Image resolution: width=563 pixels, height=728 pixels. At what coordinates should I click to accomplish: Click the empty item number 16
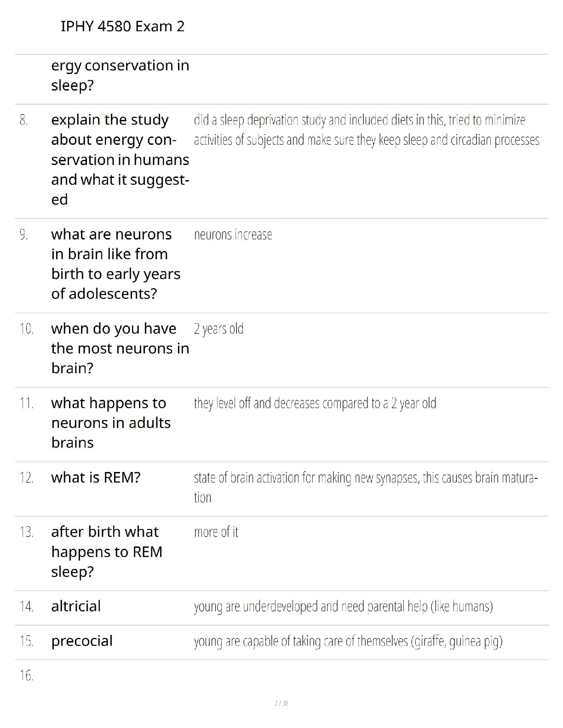(x=26, y=676)
